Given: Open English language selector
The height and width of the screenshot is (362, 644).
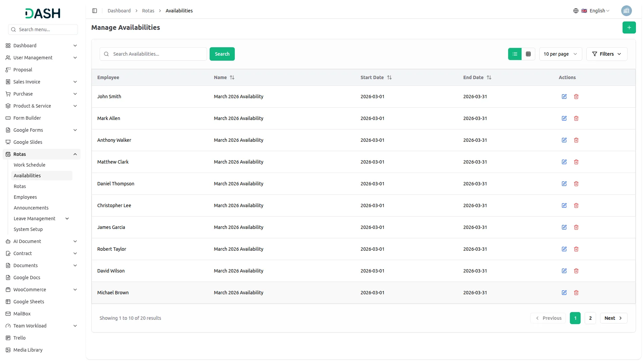Looking at the screenshot, I should pyautogui.click(x=597, y=11).
